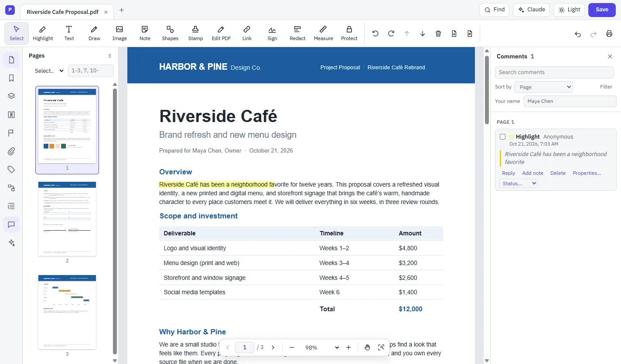Click the Select tool in the toolbar

click(x=17, y=34)
